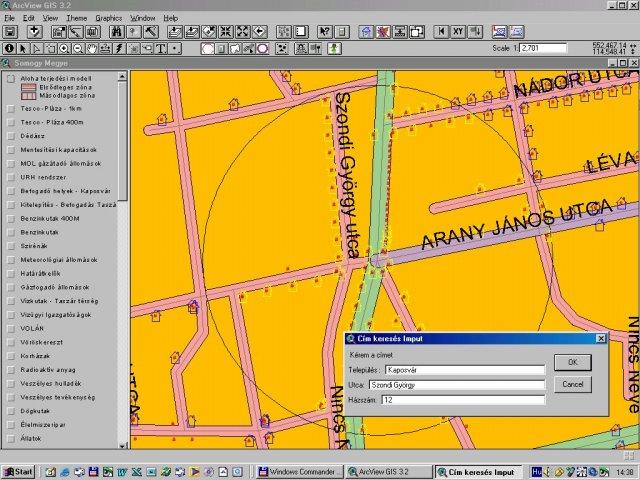Screen dimensions: 640x480
Task: Enable the Benzinkutak layer checkbox
Action: pos(10,231)
